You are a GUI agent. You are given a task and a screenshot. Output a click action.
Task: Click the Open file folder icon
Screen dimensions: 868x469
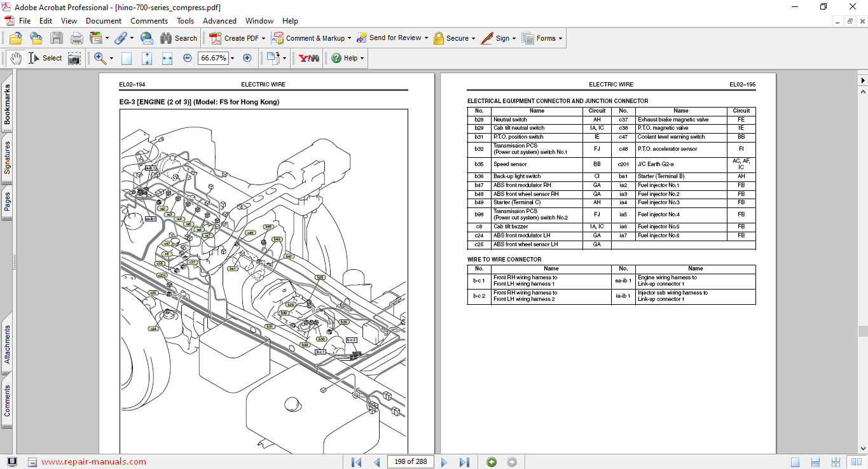(15, 38)
